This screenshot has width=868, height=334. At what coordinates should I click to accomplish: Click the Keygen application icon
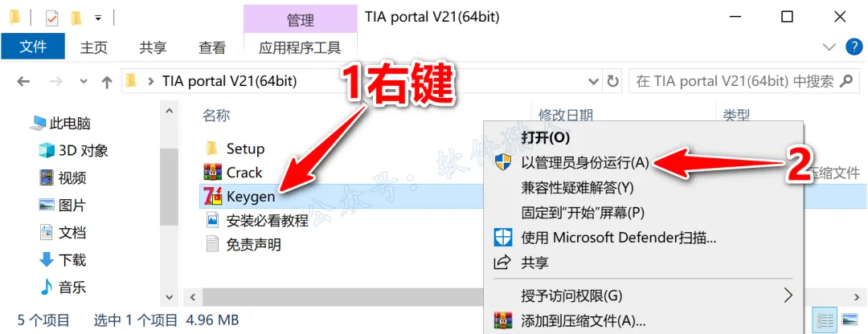click(212, 196)
